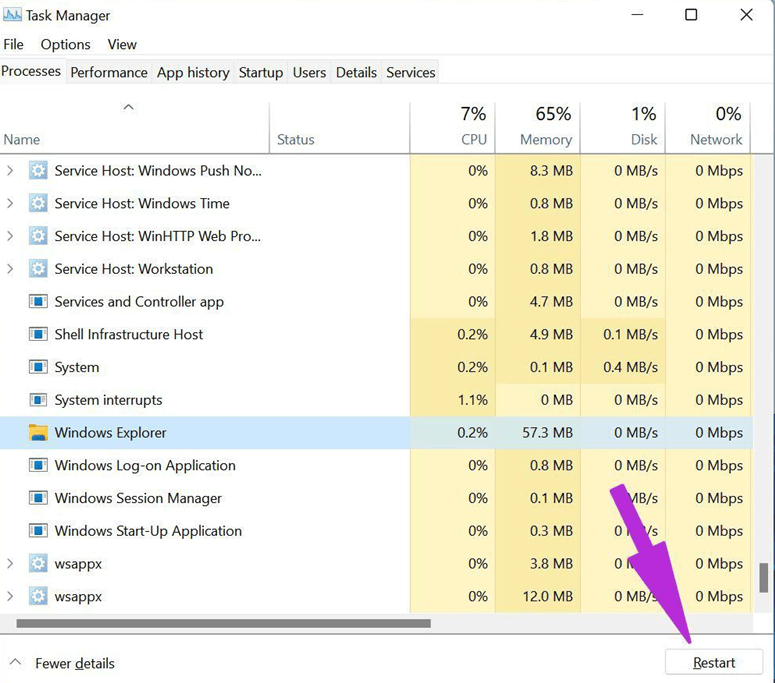Expand Service Host: Windows Push No... group
The height and width of the screenshot is (683, 775).
point(10,171)
